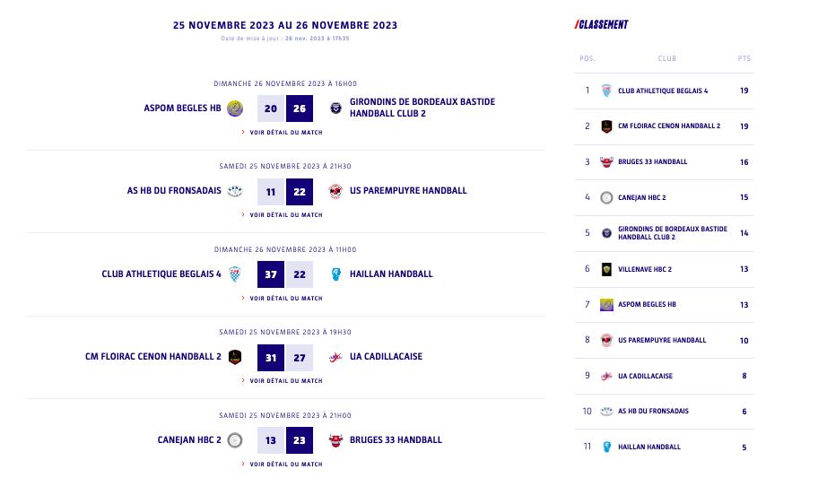Select Club Athletique Beglais 4 in standings
The image size is (827, 504).
[663, 91]
